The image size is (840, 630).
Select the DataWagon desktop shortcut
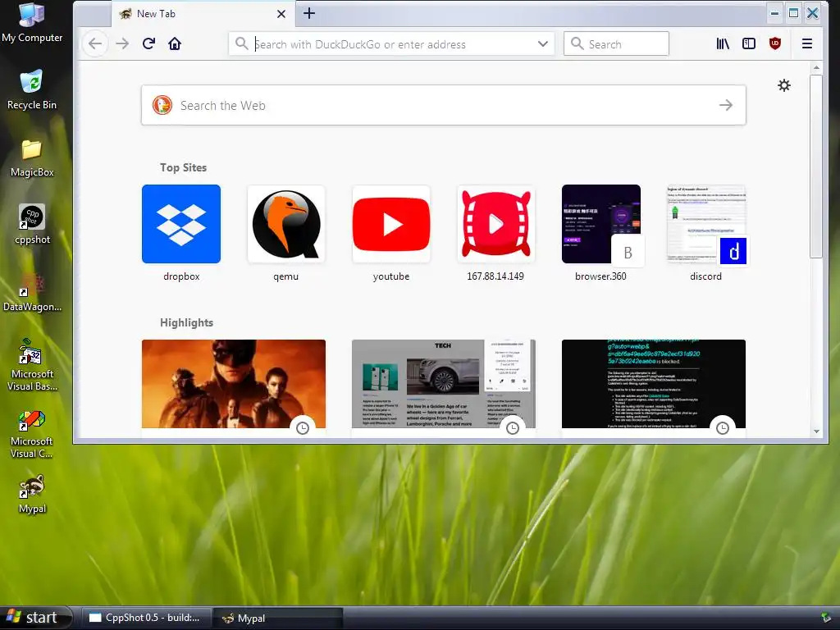(32, 292)
